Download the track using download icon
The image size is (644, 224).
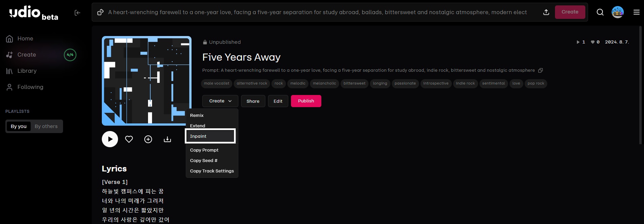(167, 139)
